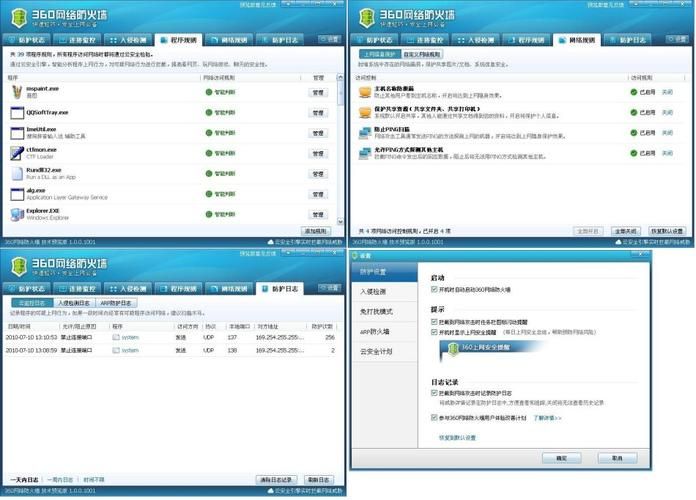Turn off the host name protection rule
This screenshot has width=696, height=500.
[x=667, y=92]
